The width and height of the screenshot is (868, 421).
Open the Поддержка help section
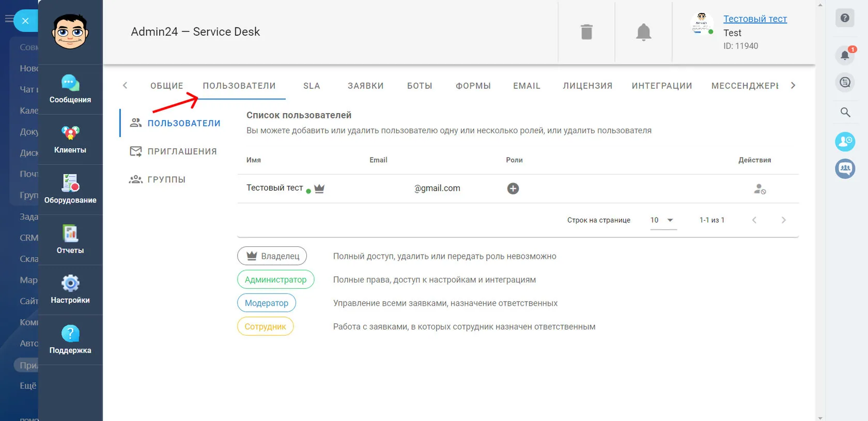tap(70, 340)
